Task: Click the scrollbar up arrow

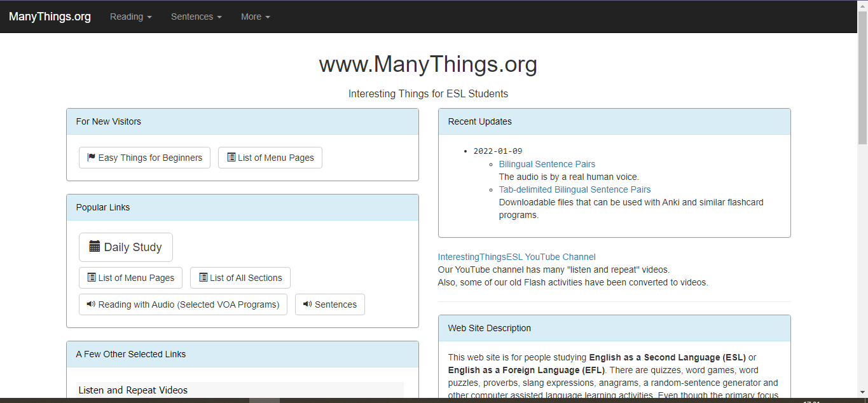Action: [x=862, y=5]
